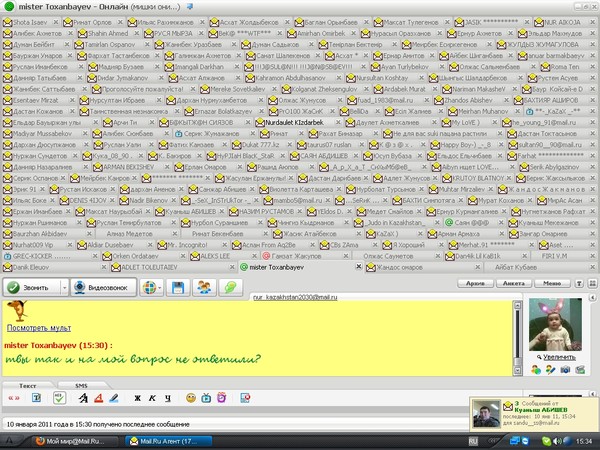The width and height of the screenshot is (600, 450).
Task: Choose background color blue pen icon
Action: 114,398
